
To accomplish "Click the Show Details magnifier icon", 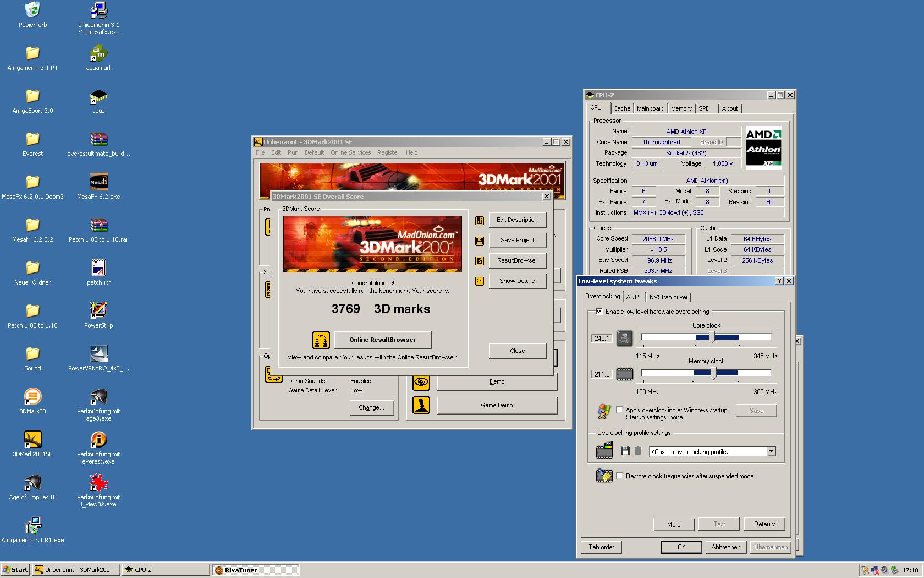I will pyautogui.click(x=480, y=281).
